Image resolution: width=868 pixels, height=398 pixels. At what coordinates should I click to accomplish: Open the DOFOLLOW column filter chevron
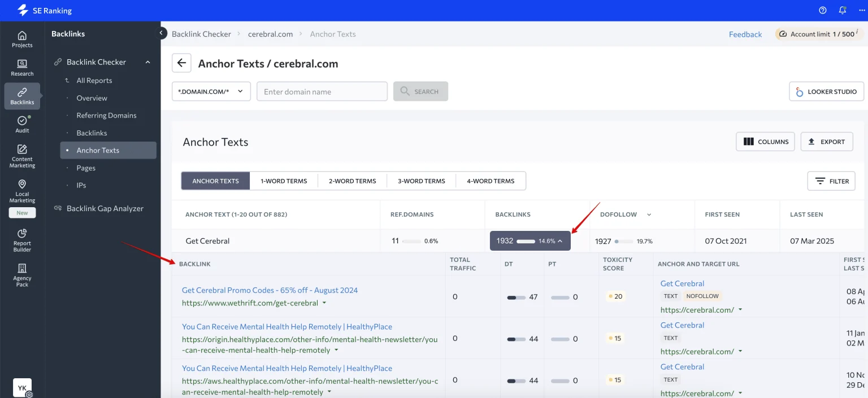pyautogui.click(x=648, y=215)
